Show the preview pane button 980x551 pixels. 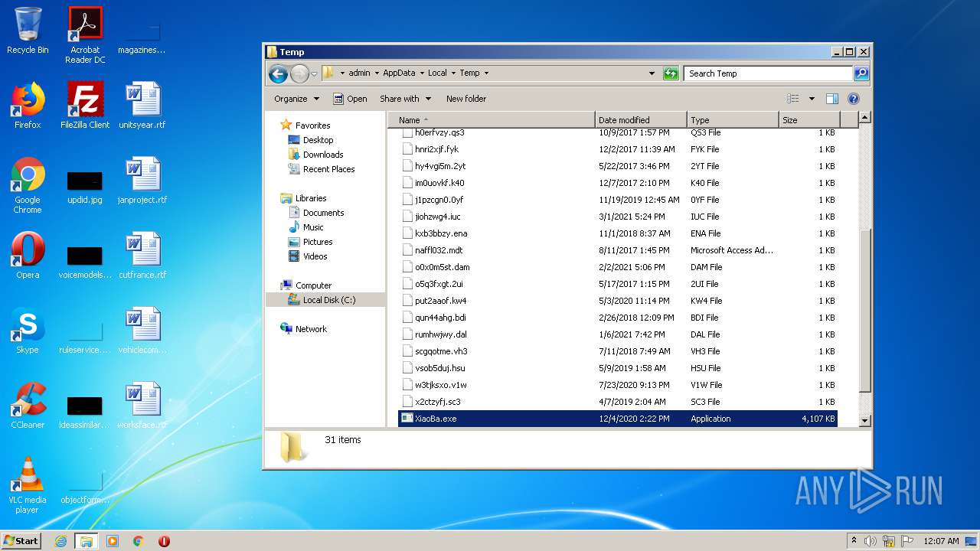pyautogui.click(x=832, y=99)
